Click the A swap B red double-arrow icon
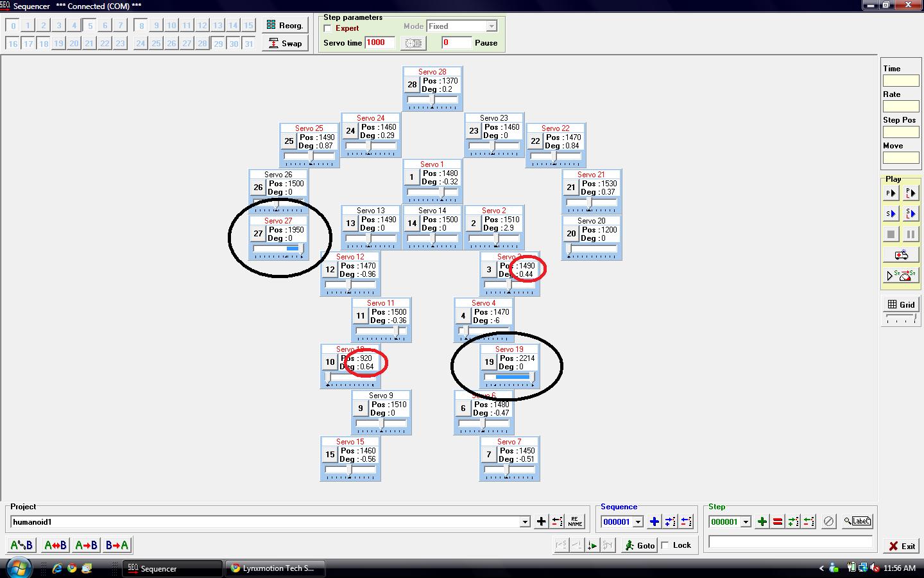This screenshot has height=578, width=924. click(55, 545)
